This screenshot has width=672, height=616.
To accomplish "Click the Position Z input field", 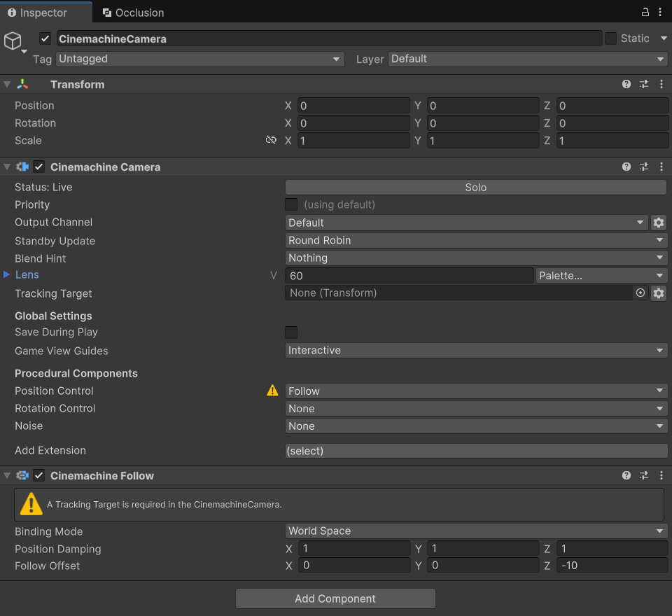I will (x=612, y=106).
